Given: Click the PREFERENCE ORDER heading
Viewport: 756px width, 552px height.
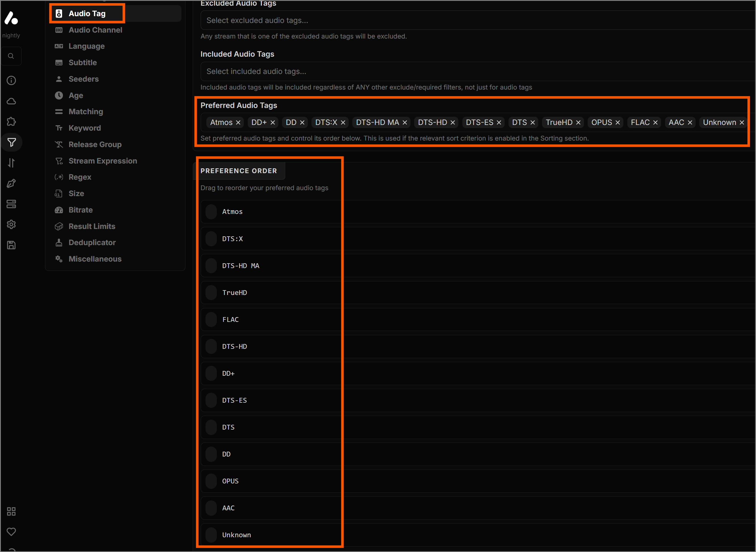Looking at the screenshot, I should (x=239, y=171).
